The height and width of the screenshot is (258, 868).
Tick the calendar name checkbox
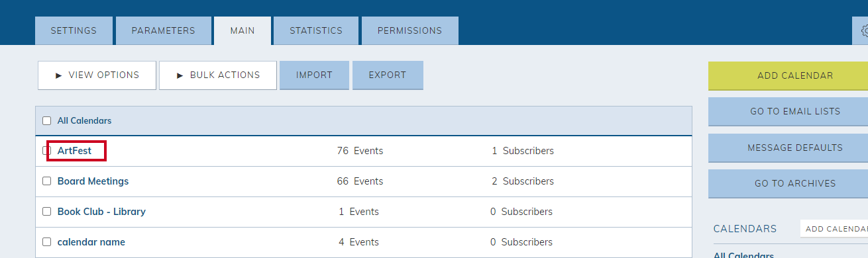(x=46, y=242)
